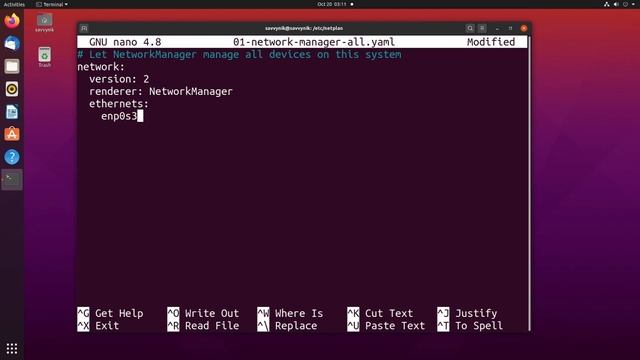Click the ^G Get Help shortcut
The height and width of the screenshot is (360, 640).
110,313
